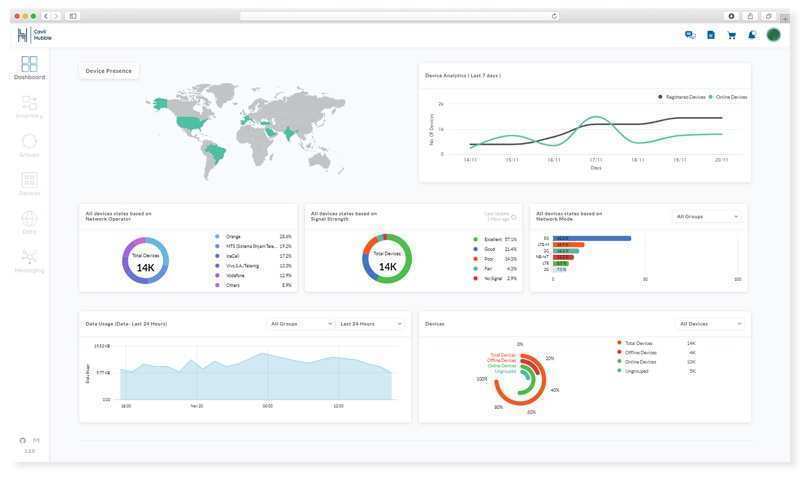800x482 pixels.
Task: Toggle Offline Devices legend entry
Action: (656, 352)
